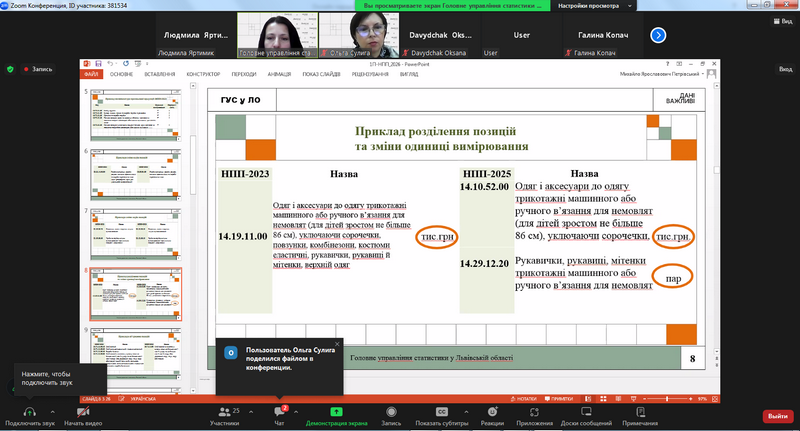Open the ФАЙЛ tab in PowerPoint
The image size is (800, 431).
coord(91,74)
